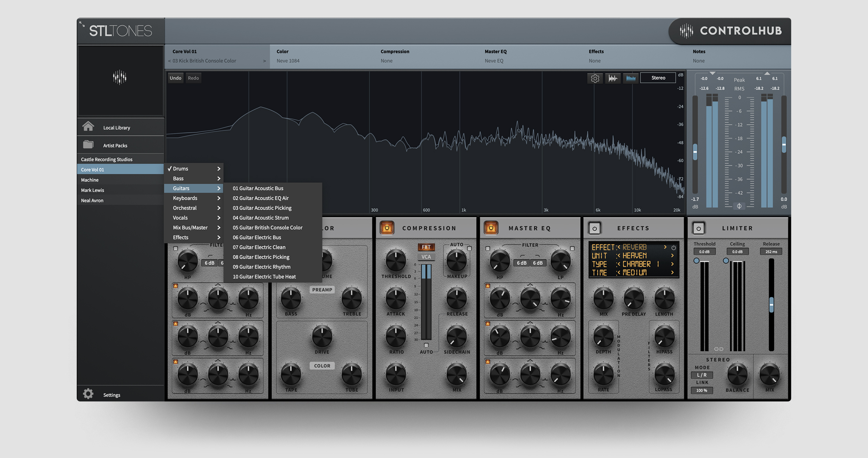Expand the Orchestral submenu arrow
This screenshot has height=458, width=868.
[x=219, y=208]
